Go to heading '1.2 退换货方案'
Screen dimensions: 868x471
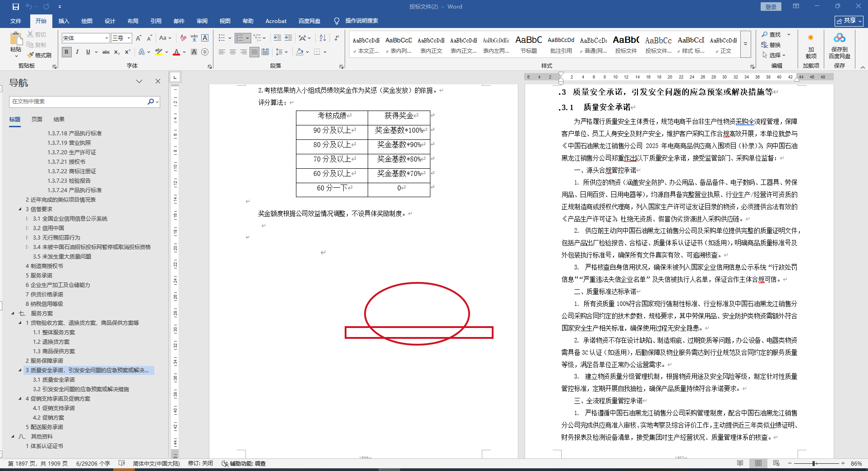click(51, 342)
